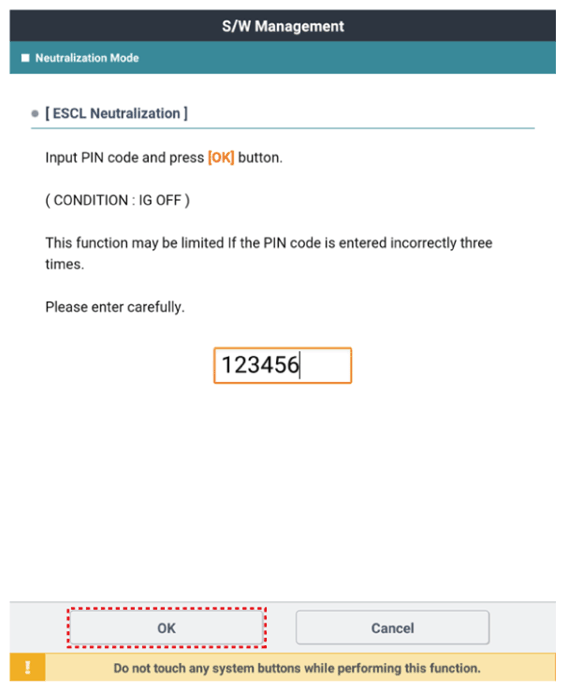Select the S/W Management title bar
This screenshot has height=691, width=565.
(x=282, y=26)
